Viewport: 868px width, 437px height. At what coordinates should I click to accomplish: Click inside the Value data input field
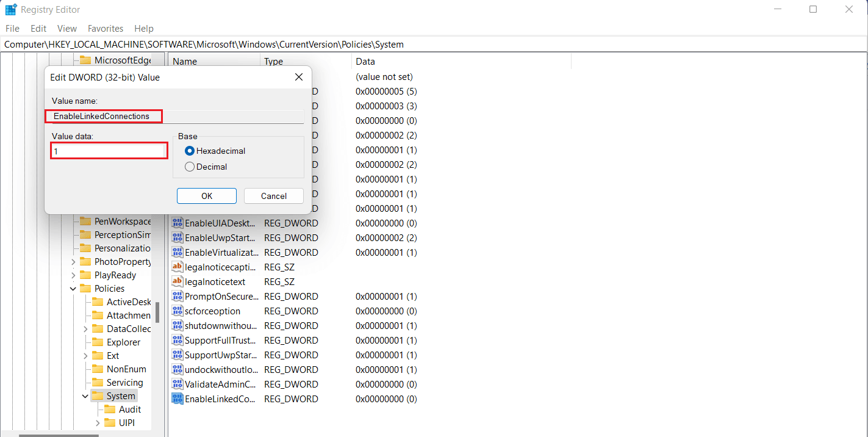point(109,150)
